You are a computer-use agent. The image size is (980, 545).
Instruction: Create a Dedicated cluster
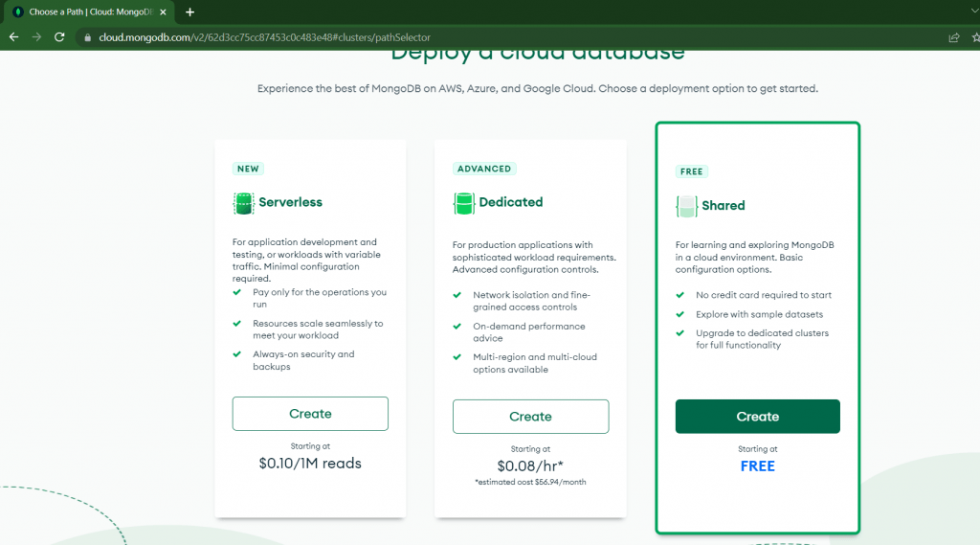[x=530, y=417]
